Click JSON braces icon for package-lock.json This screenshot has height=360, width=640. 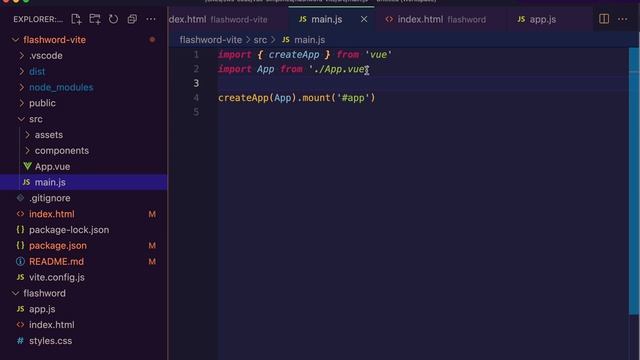pyautogui.click(x=20, y=230)
